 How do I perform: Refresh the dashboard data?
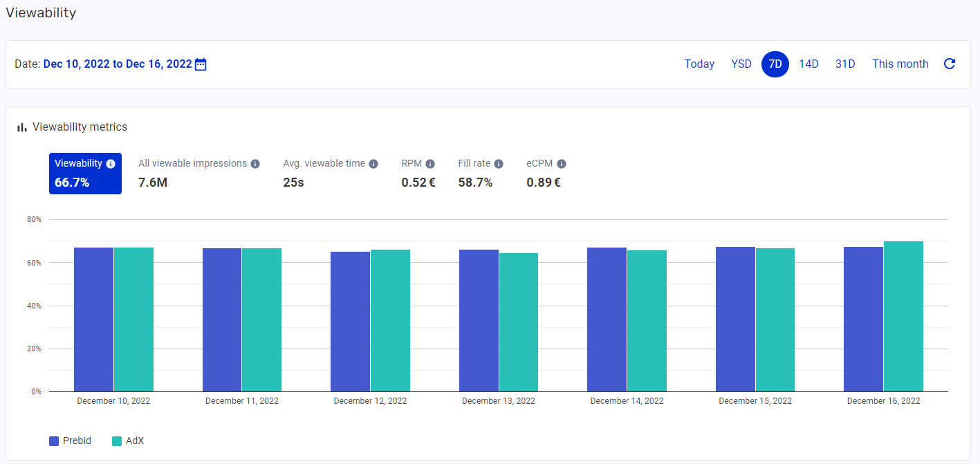(950, 63)
